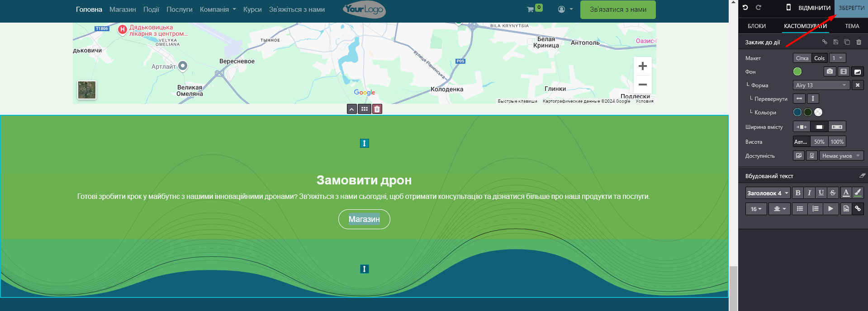
Task: Open the ТЕМА tab
Action: 852,26
